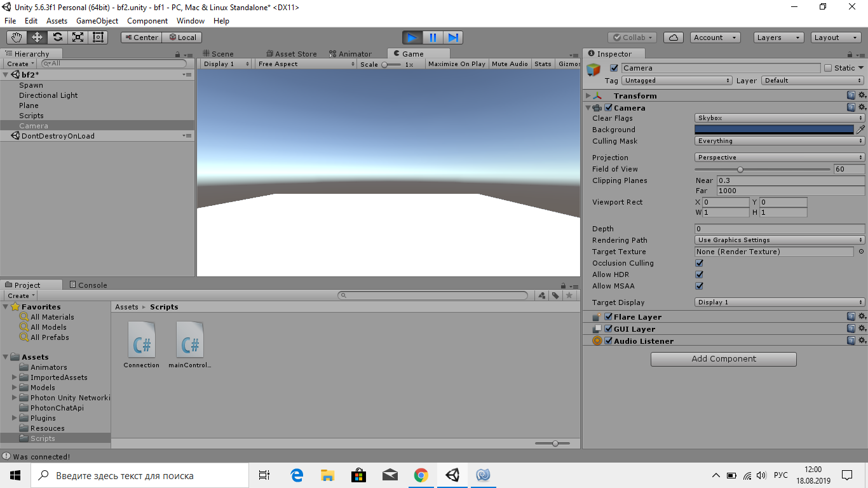Open the Assets menu

(57, 20)
